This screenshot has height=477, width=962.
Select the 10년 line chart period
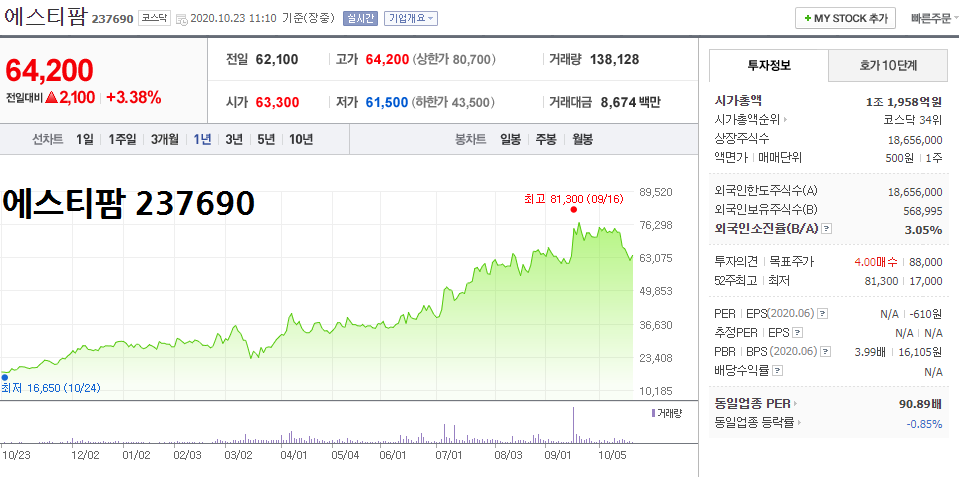[301, 139]
